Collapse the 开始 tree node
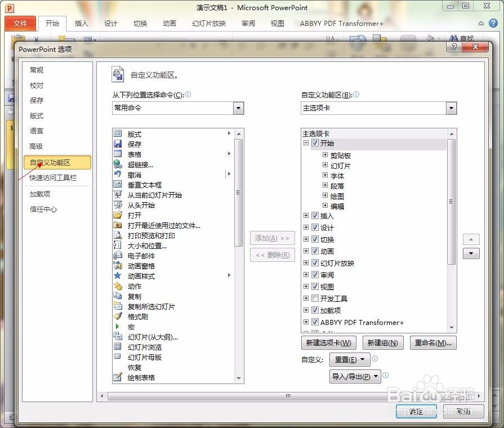 coord(306,143)
